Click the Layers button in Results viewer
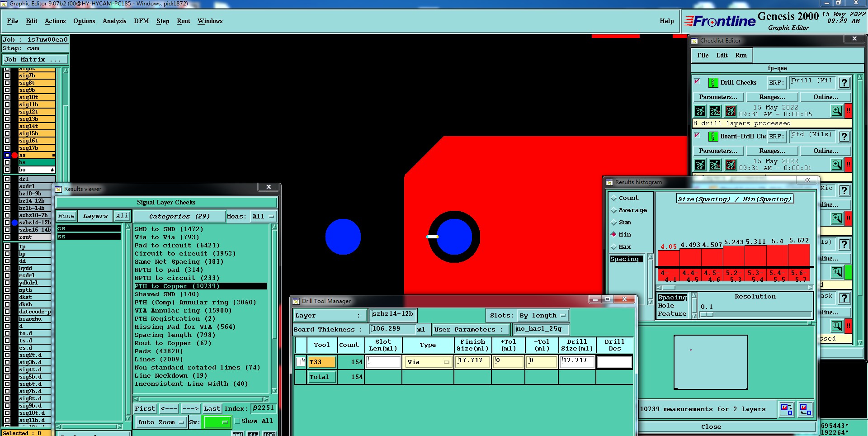 95,217
